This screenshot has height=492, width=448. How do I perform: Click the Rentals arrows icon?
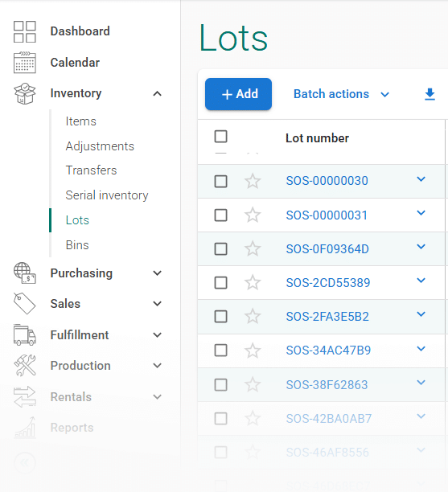coord(25,396)
